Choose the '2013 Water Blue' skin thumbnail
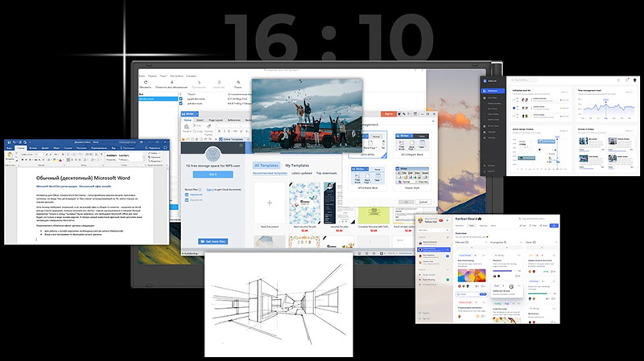Screen dimensions: 644x361 pyautogui.click(x=368, y=178)
